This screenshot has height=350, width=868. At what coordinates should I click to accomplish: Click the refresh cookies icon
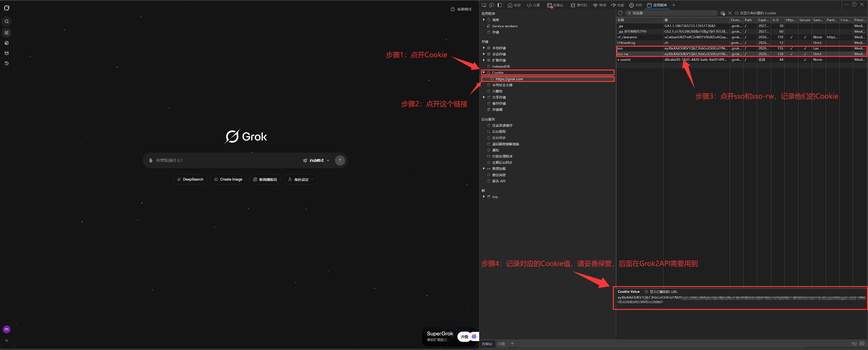click(620, 13)
